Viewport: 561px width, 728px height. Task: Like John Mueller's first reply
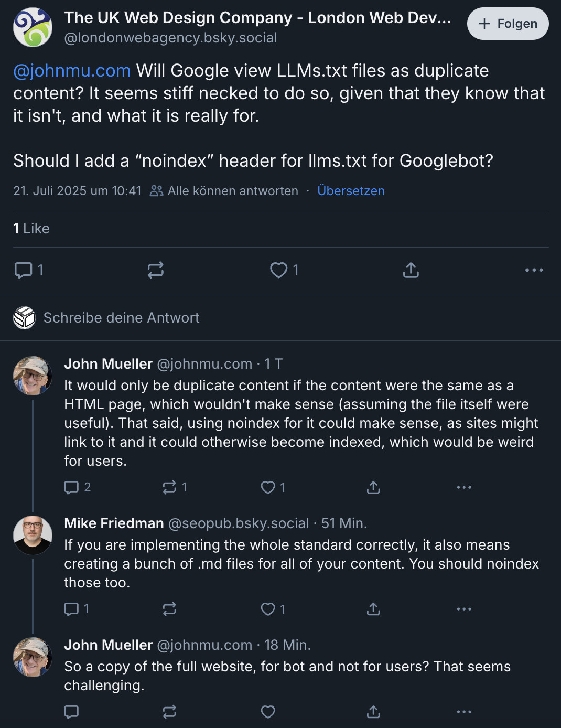pyautogui.click(x=268, y=487)
